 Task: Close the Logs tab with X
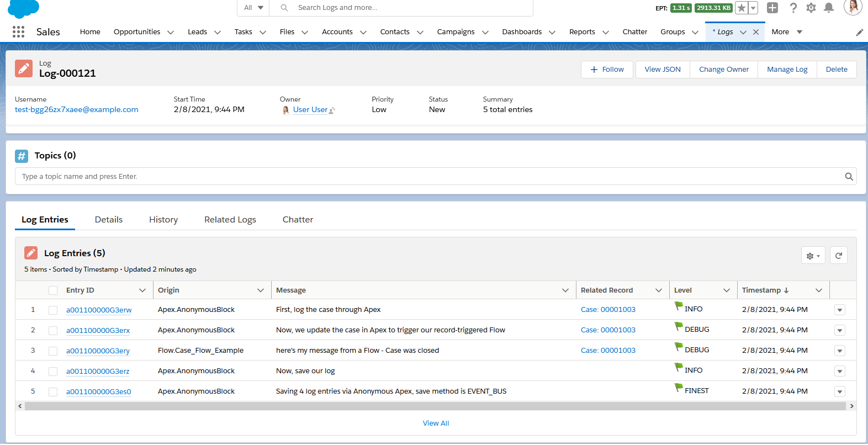(756, 32)
